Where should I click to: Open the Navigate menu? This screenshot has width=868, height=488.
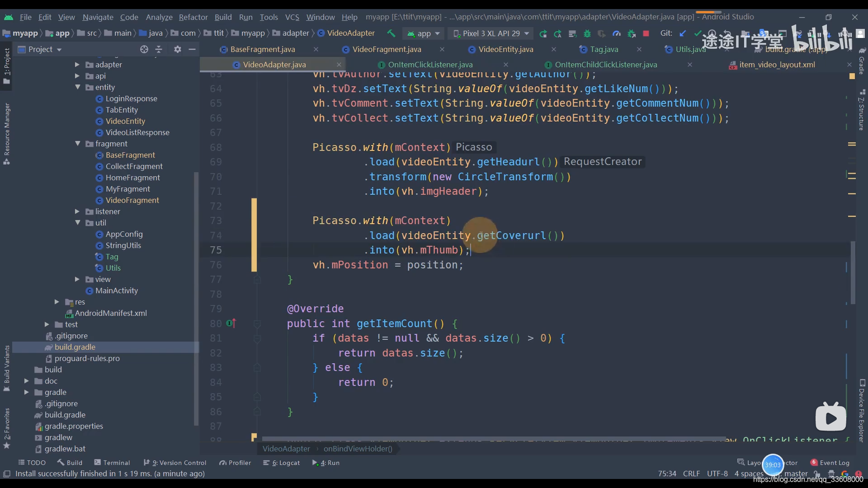[x=98, y=17]
